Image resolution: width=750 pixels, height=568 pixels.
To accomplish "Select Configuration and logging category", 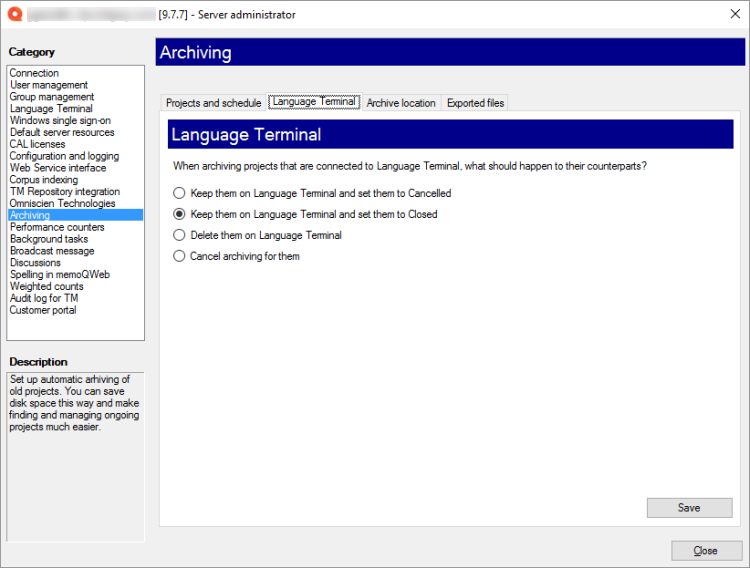I will [76, 156].
